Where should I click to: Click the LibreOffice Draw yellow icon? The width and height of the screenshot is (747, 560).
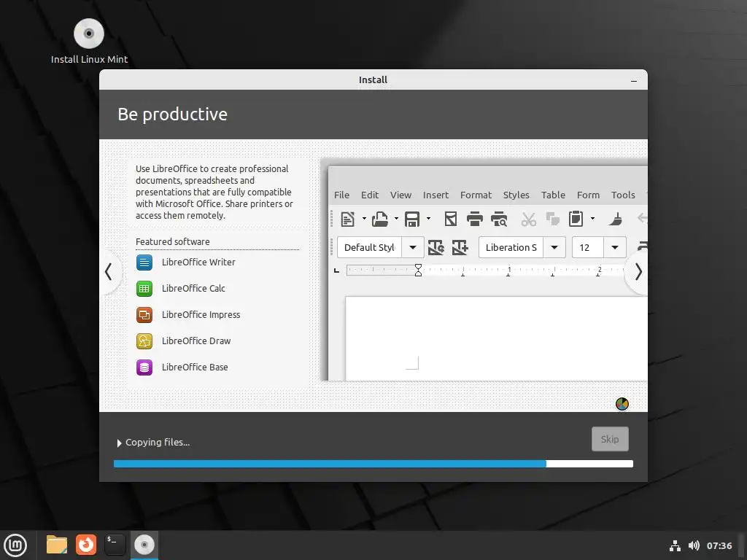pos(144,341)
